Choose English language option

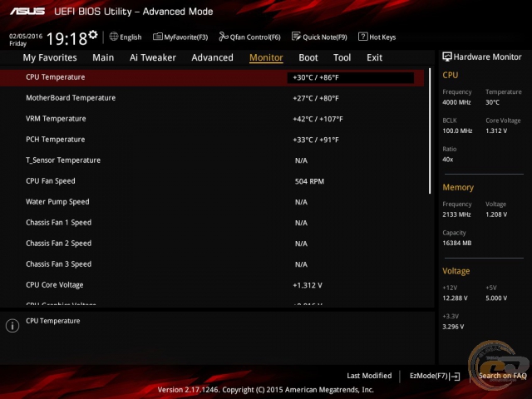click(x=131, y=37)
